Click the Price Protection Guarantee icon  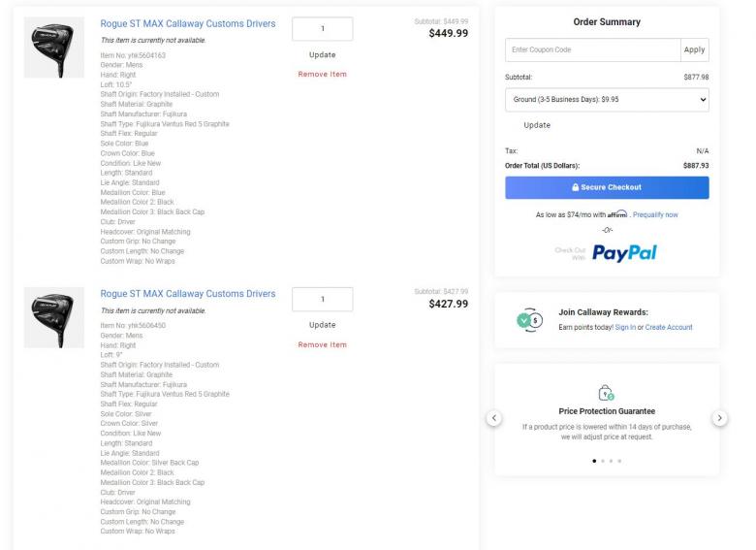(607, 393)
